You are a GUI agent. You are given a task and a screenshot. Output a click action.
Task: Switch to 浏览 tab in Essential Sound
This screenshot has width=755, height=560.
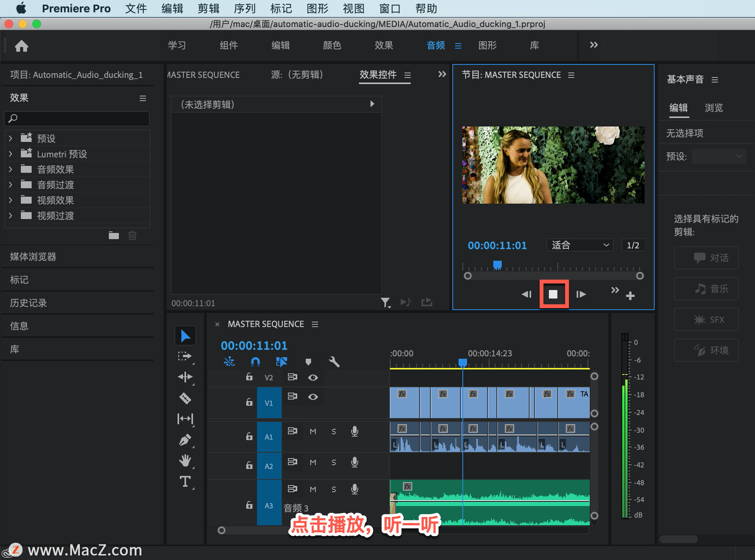714,108
